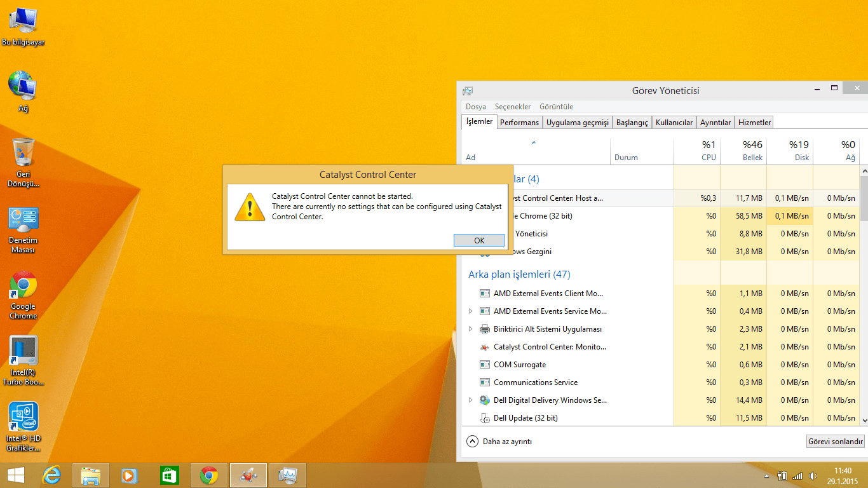The width and height of the screenshot is (868, 488).
Task: Collapse details with Daha az ayrıntı
Action: coord(499,441)
